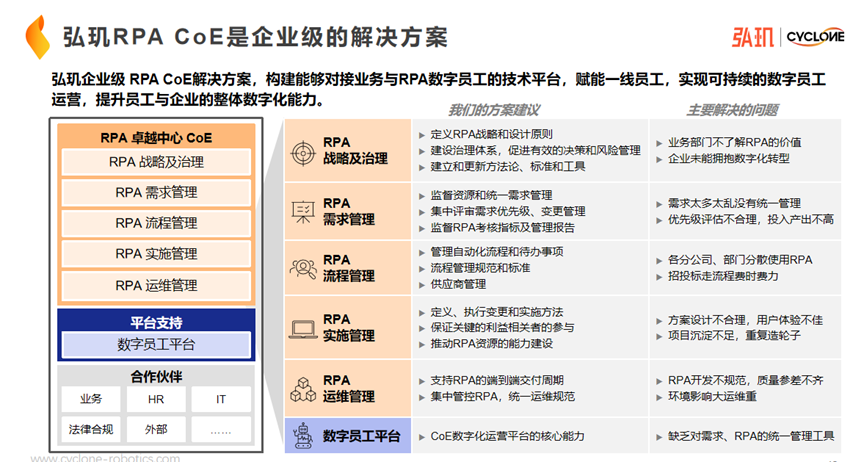Click the HR partner box
Screen dimensions: 864x462
(156, 399)
